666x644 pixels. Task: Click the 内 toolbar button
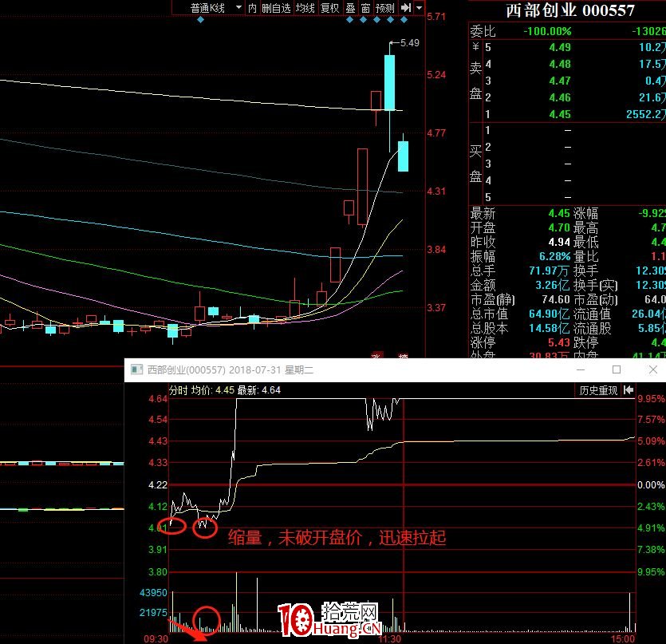(252, 8)
